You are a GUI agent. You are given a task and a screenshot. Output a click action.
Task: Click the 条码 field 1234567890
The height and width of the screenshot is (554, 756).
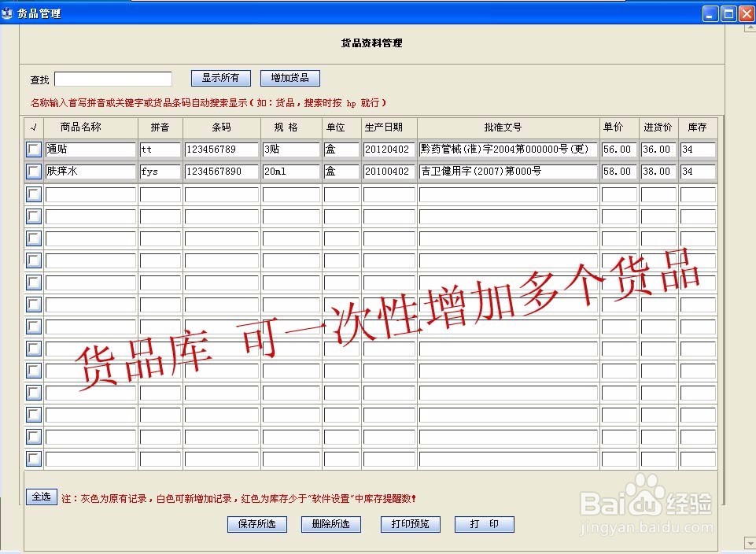(222, 172)
